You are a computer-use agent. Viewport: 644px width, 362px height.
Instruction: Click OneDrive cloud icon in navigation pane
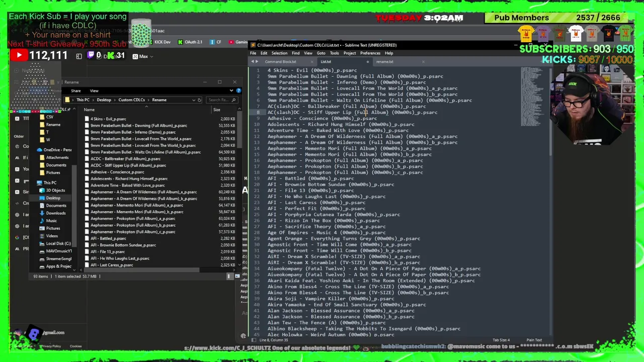(39, 150)
